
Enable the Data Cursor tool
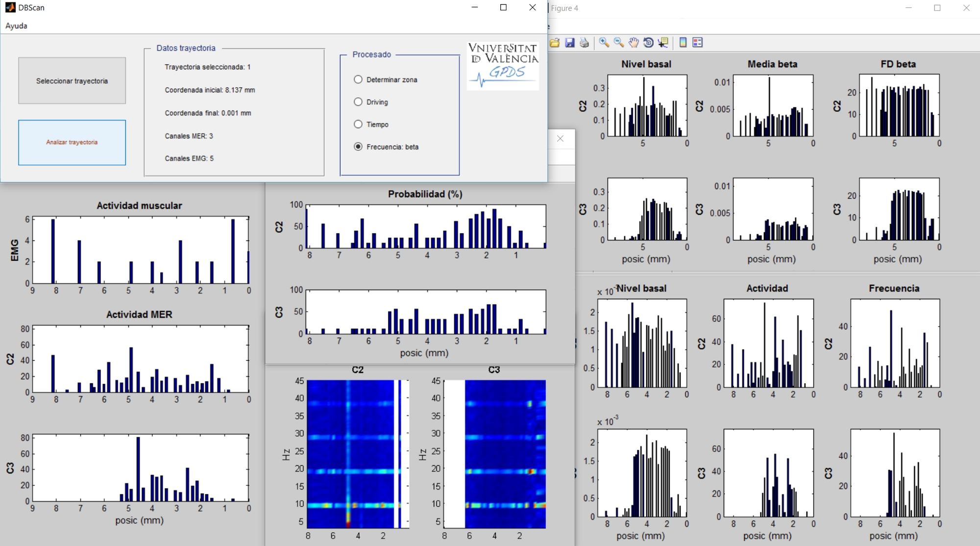click(663, 43)
